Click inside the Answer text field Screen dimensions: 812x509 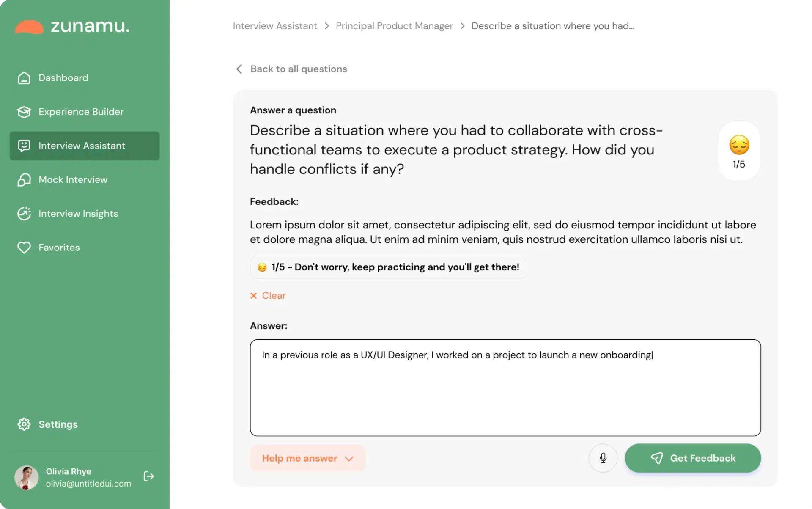pyautogui.click(x=505, y=388)
